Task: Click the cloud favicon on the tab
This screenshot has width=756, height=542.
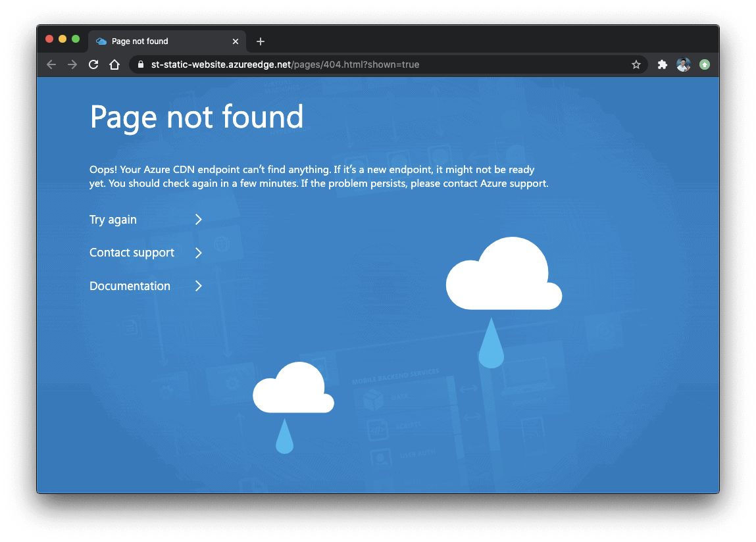Action: point(101,41)
